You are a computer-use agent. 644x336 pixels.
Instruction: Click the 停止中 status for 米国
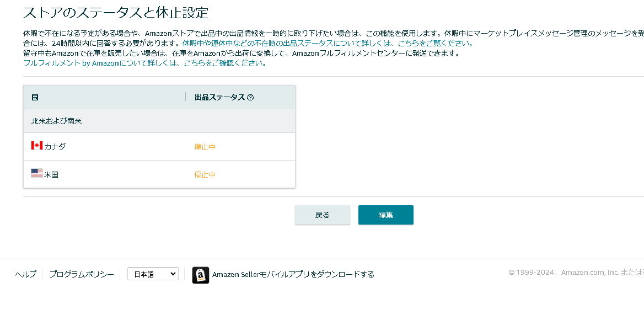(x=205, y=174)
